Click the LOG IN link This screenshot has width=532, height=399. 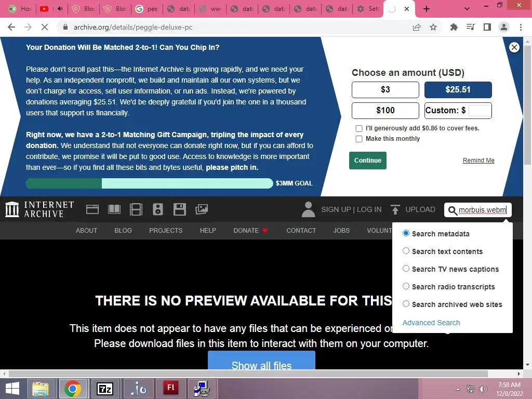(369, 210)
